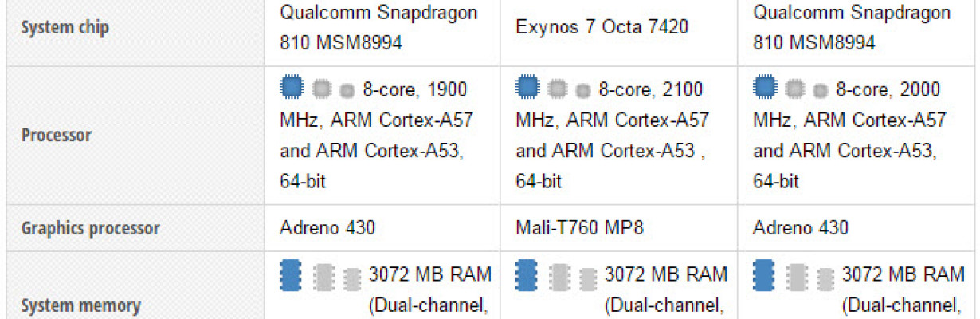The width and height of the screenshot is (980, 319).
Task: Click the Mali-T760 MP8 graphics entry
Action: click(579, 228)
